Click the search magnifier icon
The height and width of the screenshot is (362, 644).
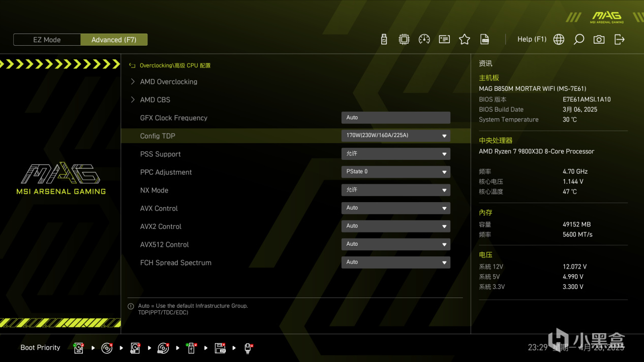click(579, 40)
